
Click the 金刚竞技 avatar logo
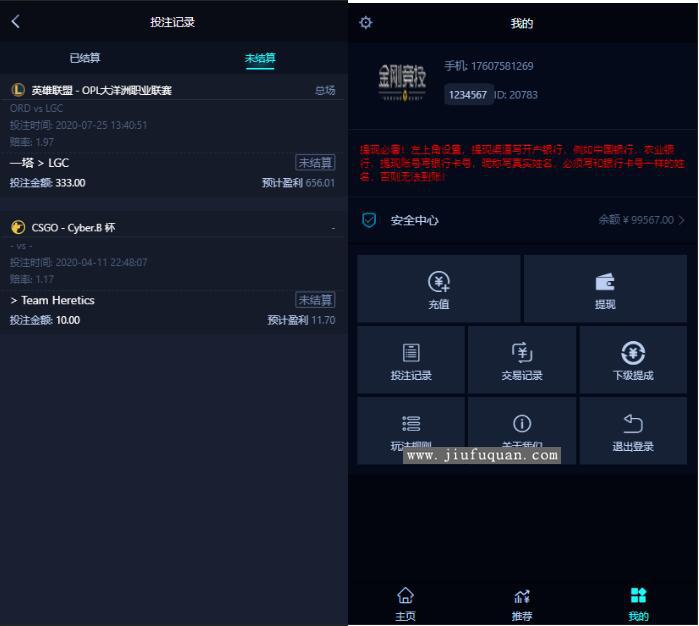(402, 82)
